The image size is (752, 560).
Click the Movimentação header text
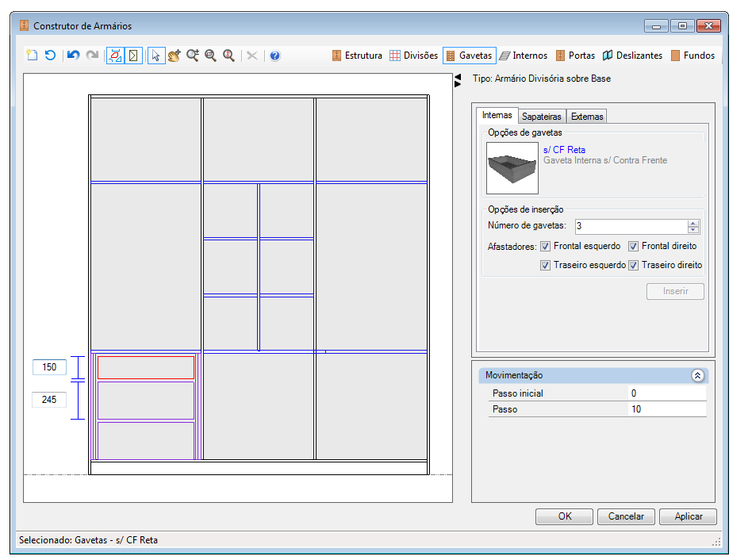point(514,375)
